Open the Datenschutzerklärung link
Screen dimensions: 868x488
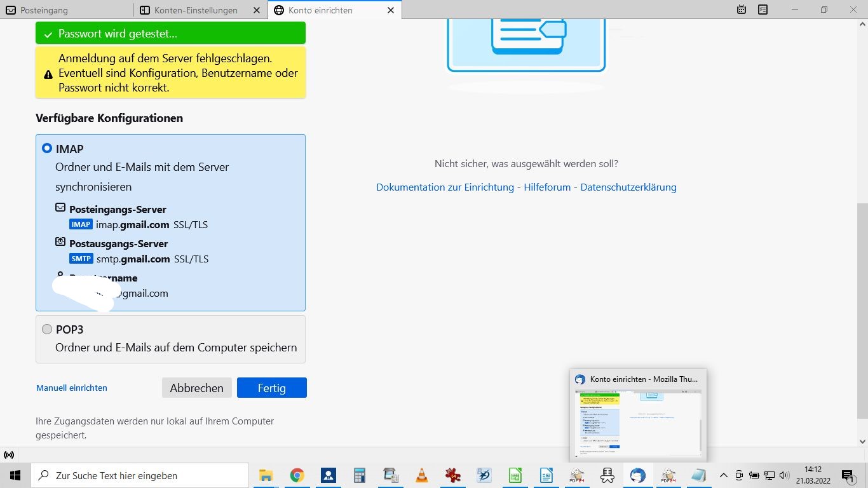pyautogui.click(x=628, y=187)
